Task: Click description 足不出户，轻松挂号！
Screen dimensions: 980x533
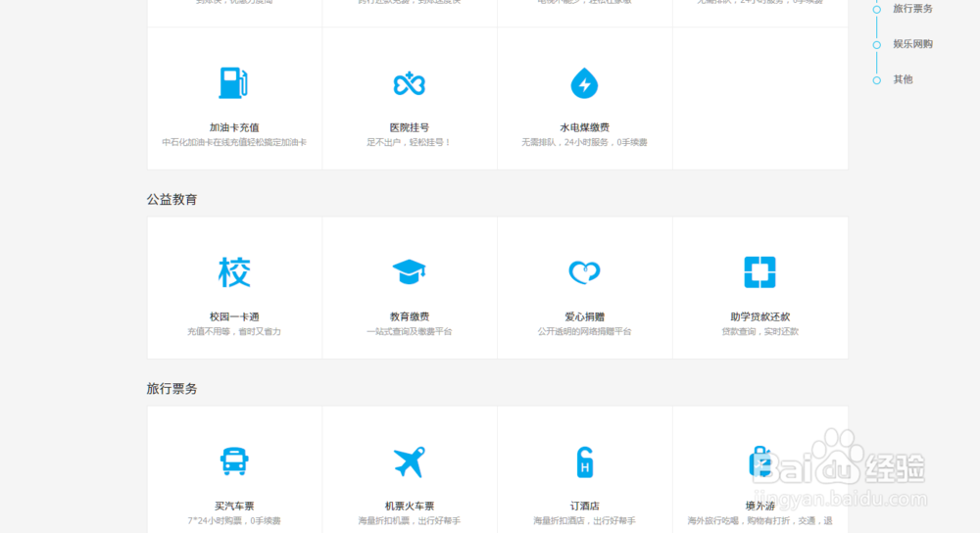Action: tap(410, 142)
